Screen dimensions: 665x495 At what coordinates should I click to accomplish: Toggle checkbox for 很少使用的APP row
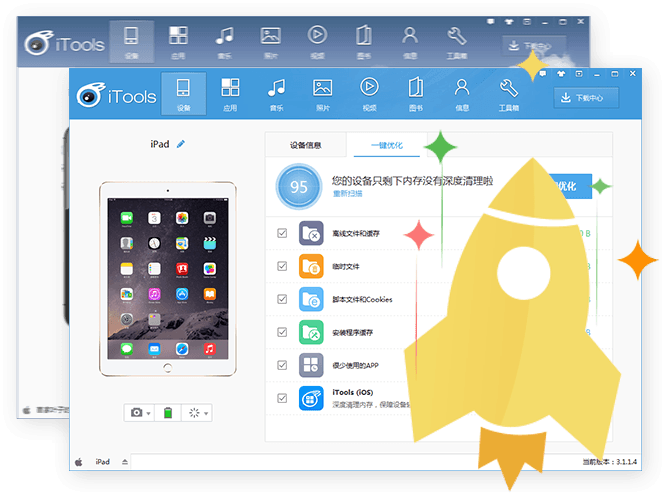(282, 365)
